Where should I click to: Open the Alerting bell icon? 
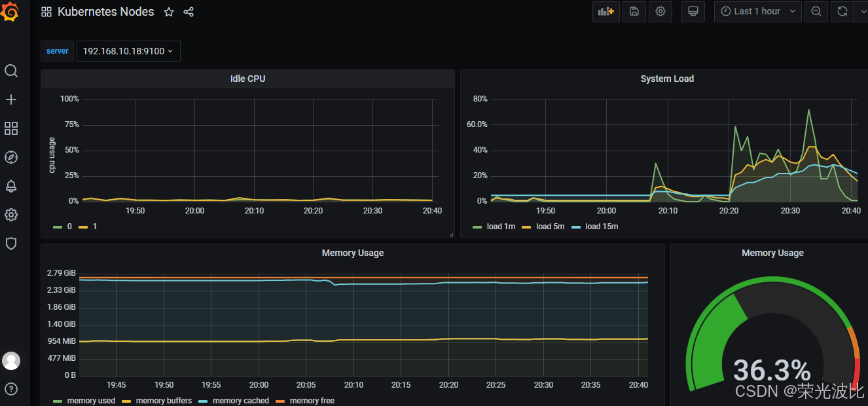tap(11, 186)
